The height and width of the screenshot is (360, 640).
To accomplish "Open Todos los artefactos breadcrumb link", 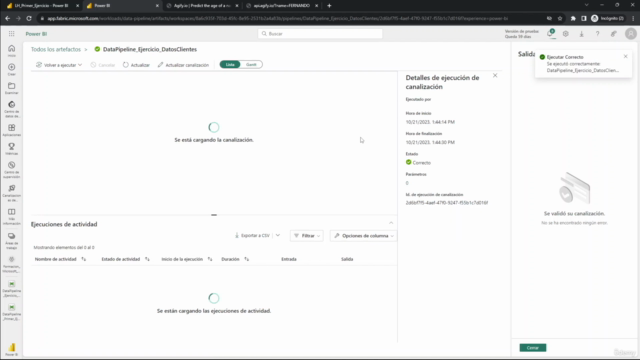I will [x=56, y=49].
